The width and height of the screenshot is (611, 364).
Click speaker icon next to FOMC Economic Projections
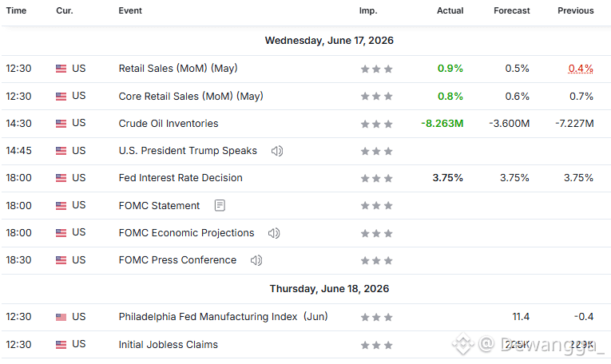[x=274, y=233]
